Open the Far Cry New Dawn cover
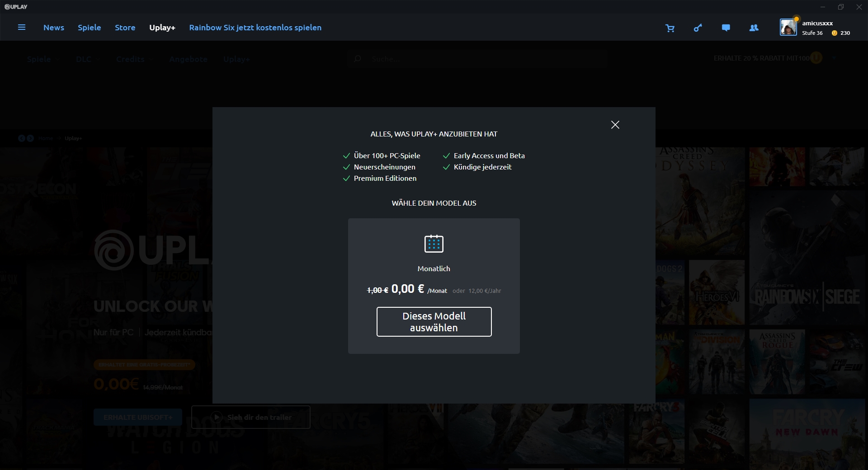Image resolution: width=868 pixels, height=470 pixels. (x=807, y=434)
